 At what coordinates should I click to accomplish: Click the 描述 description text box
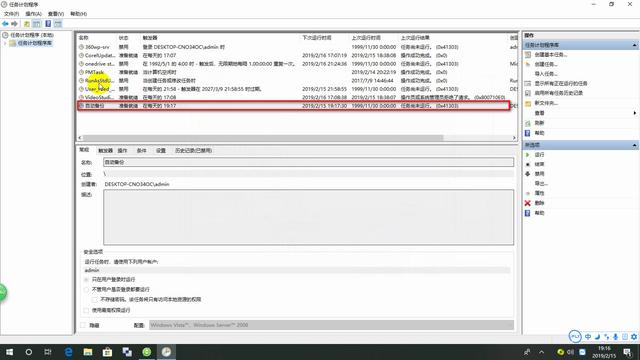[x=308, y=217]
